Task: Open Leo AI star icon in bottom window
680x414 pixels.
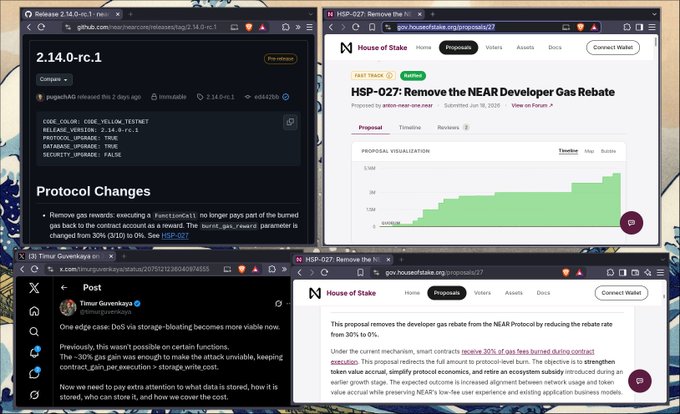Action: 647,273
